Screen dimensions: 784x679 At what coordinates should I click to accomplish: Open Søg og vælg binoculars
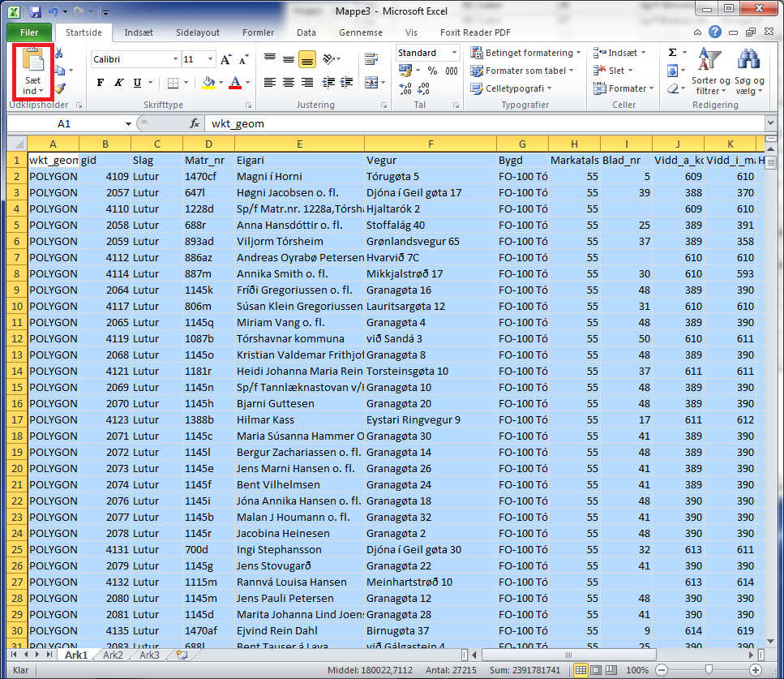(749, 71)
